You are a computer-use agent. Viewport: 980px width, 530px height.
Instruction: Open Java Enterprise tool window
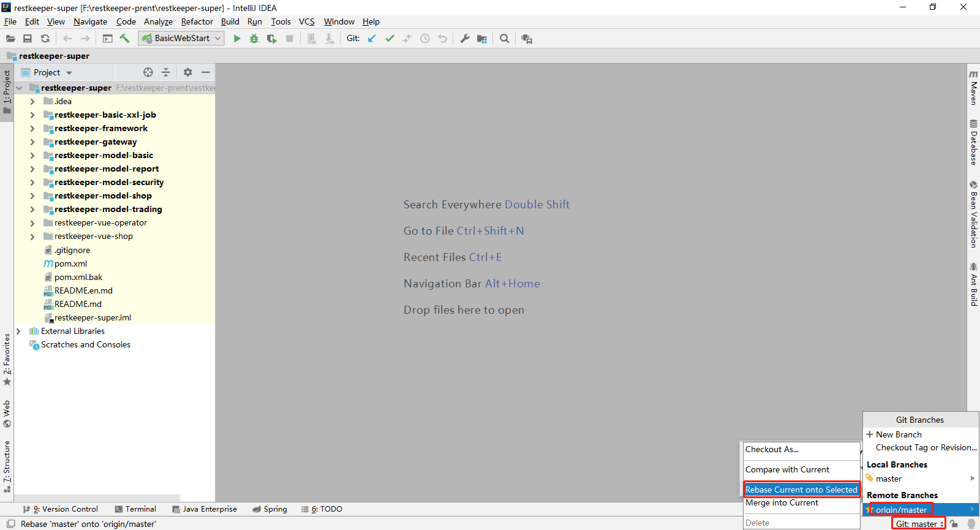[x=205, y=509]
